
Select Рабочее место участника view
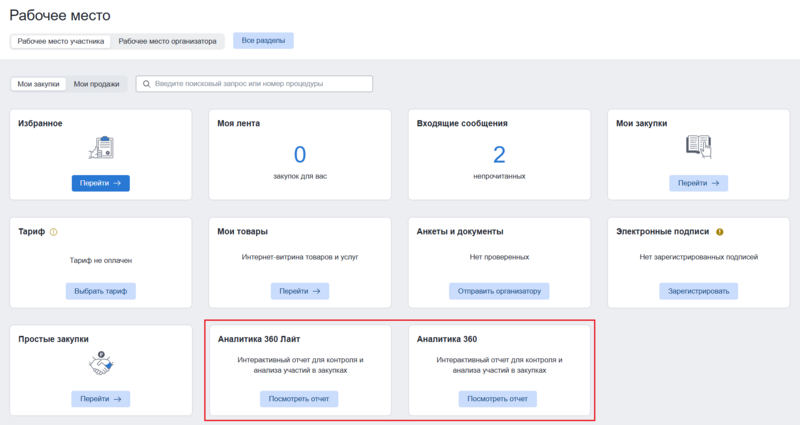(x=62, y=41)
